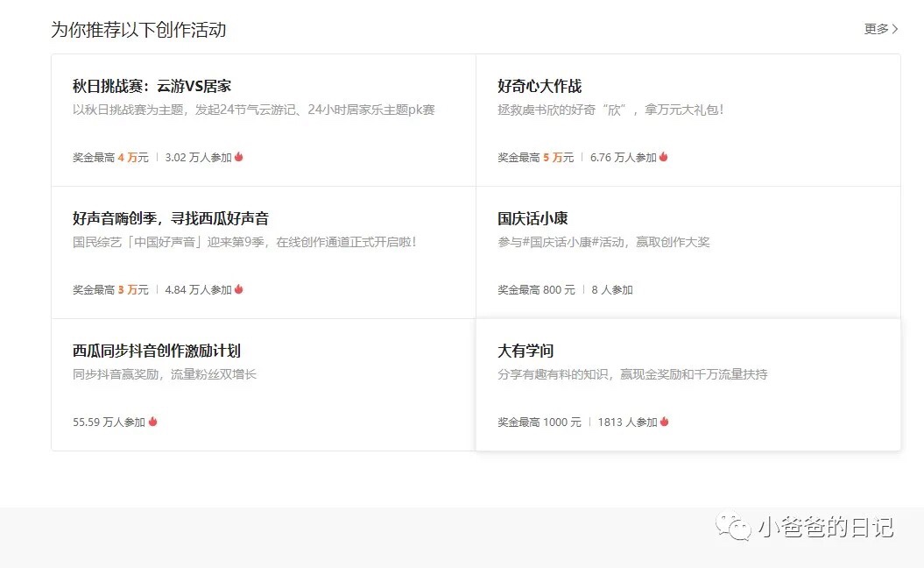This screenshot has width=924, height=568.
Task: Click the 奖金最高 5 万元 prize text
Action: tap(535, 158)
